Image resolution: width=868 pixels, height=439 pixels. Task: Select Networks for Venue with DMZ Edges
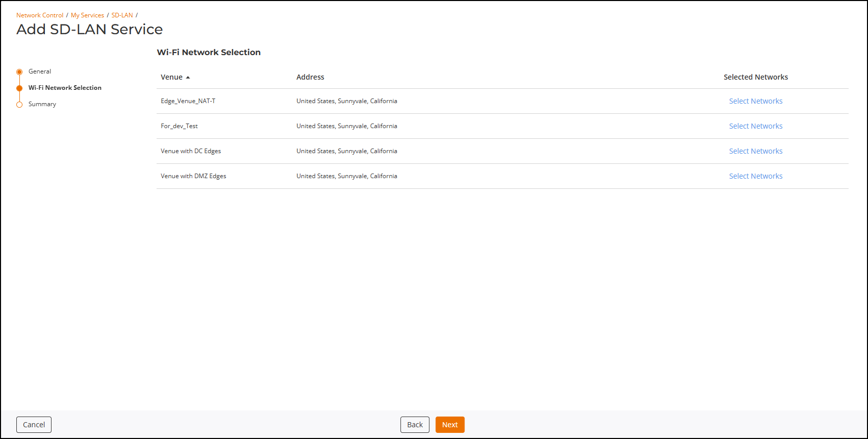pyautogui.click(x=755, y=176)
